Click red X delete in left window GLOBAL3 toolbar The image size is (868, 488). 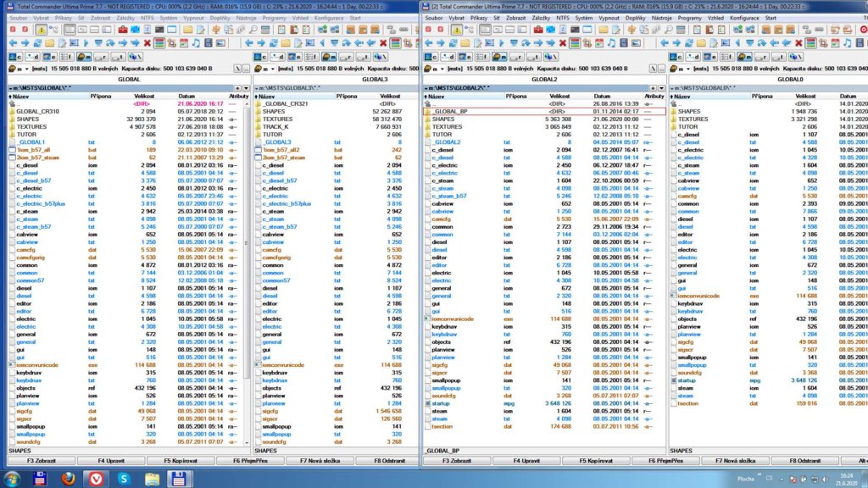(x=383, y=42)
